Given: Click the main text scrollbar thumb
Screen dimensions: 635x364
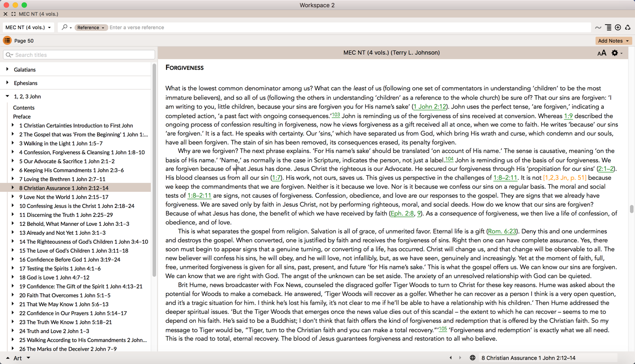Looking at the screenshot, I should pos(631,209).
